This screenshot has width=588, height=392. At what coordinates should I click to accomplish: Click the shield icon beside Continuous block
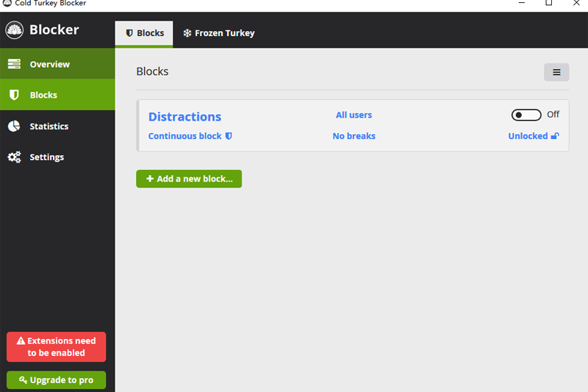229,136
